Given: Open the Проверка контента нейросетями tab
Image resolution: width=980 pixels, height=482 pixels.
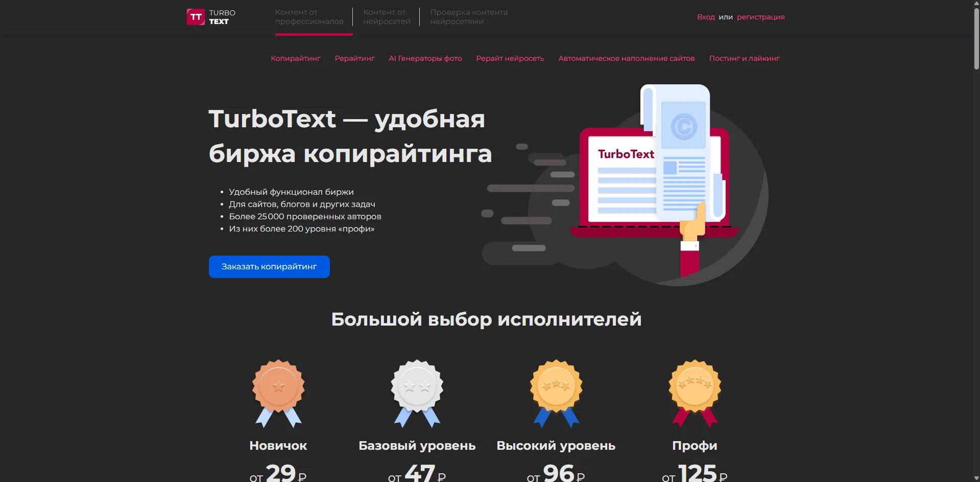Looking at the screenshot, I should coord(469,17).
